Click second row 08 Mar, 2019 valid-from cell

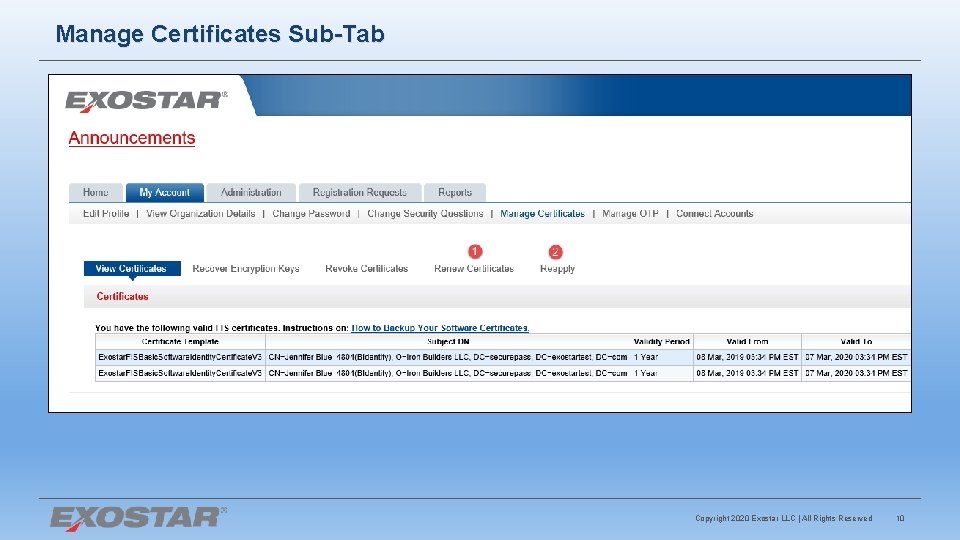point(747,373)
